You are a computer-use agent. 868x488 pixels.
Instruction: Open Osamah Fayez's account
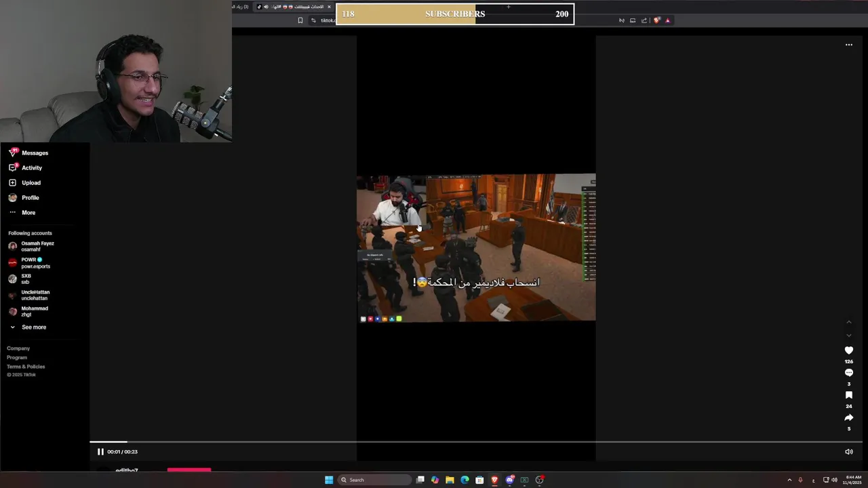click(x=31, y=246)
